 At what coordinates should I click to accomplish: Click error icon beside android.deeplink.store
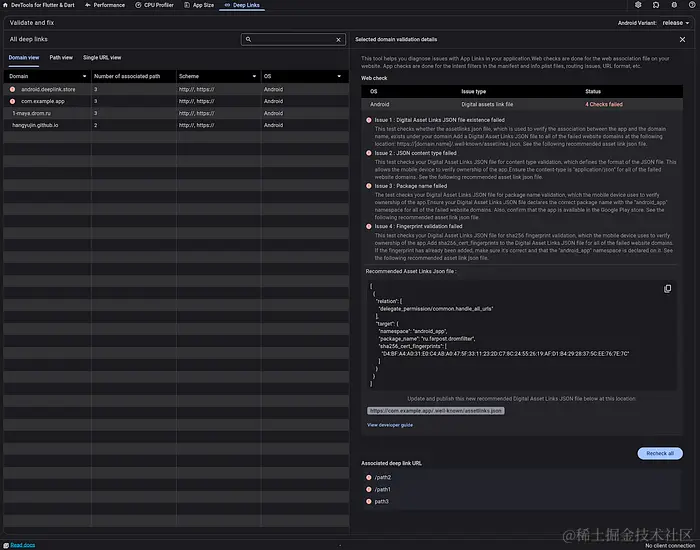[x=12, y=89]
